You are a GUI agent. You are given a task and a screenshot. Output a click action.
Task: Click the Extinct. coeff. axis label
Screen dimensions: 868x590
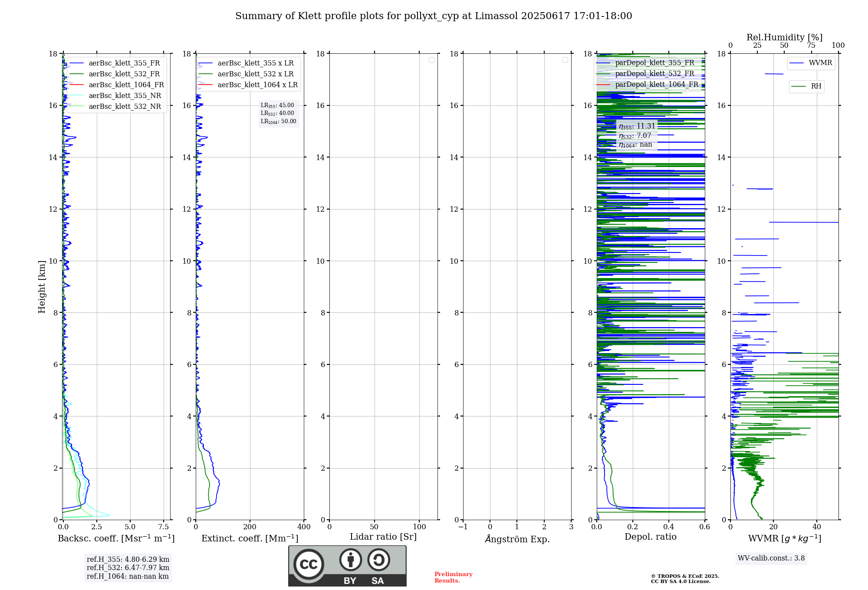point(250,538)
